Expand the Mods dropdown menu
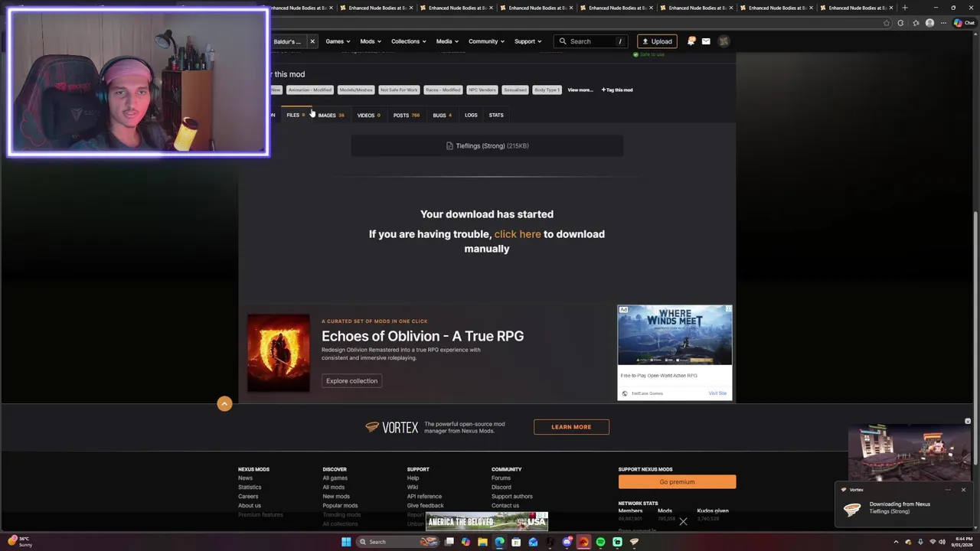 tap(371, 41)
